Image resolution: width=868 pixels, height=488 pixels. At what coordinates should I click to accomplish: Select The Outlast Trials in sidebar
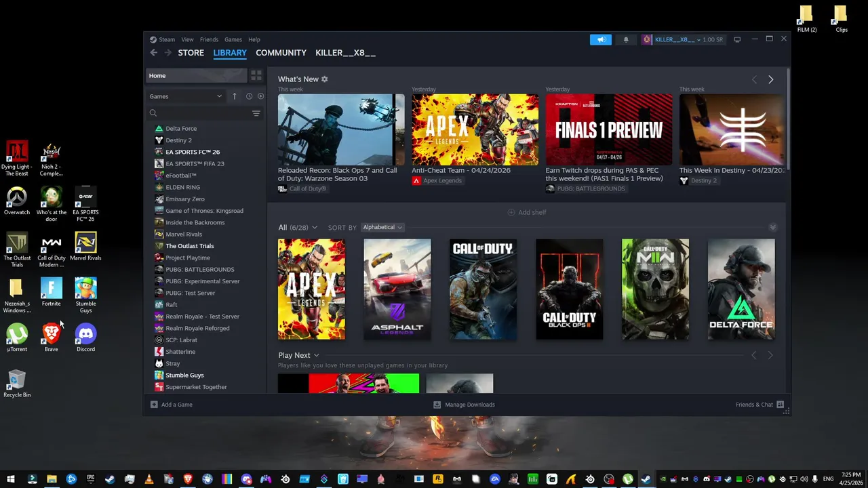tap(190, 246)
